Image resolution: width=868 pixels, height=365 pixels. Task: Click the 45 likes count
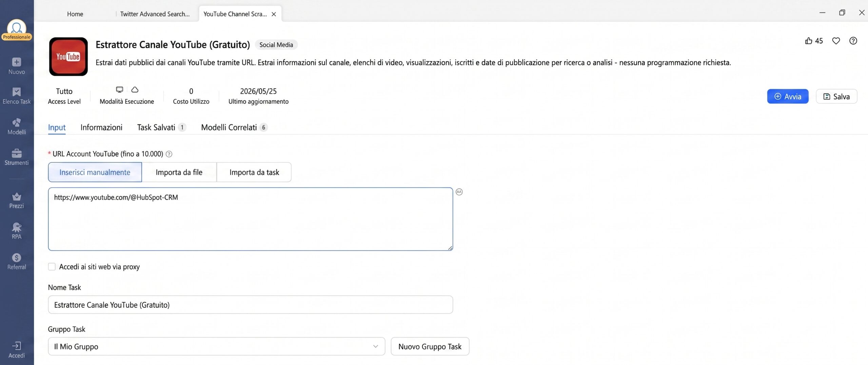point(819,41)
